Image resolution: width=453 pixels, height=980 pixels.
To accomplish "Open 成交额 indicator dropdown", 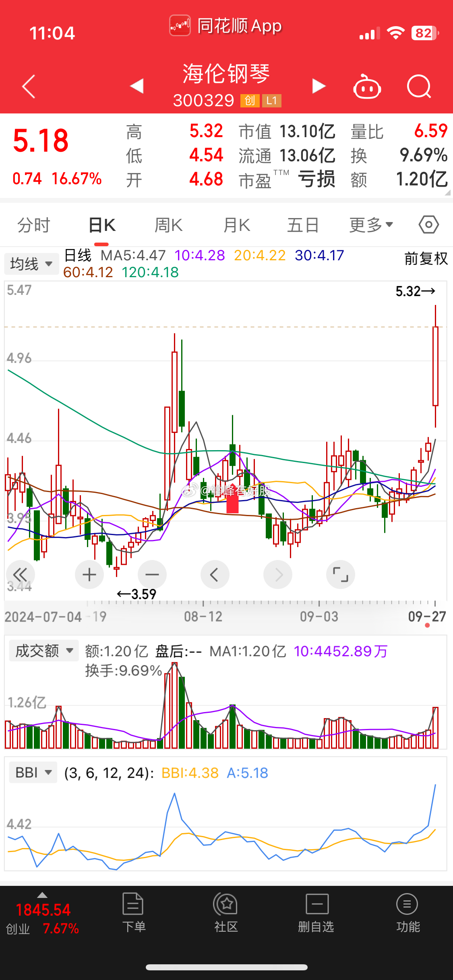I will (x=44, y=651).
